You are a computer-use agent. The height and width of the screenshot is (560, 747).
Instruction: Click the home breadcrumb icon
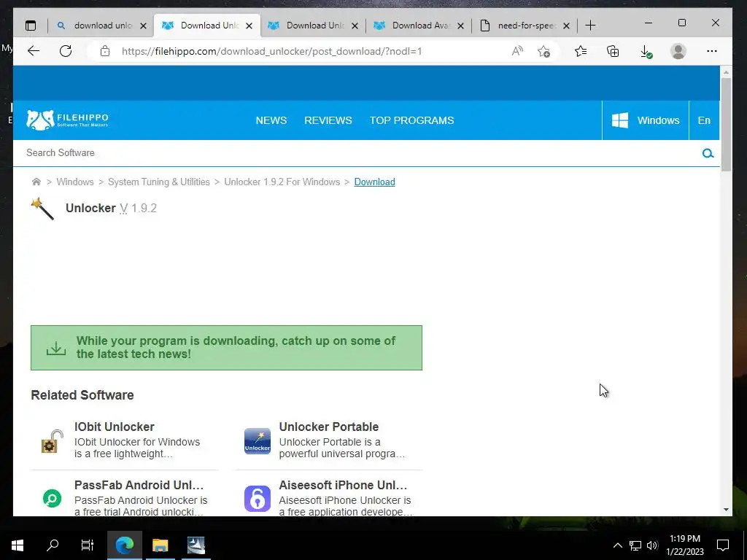click(36, 182)
